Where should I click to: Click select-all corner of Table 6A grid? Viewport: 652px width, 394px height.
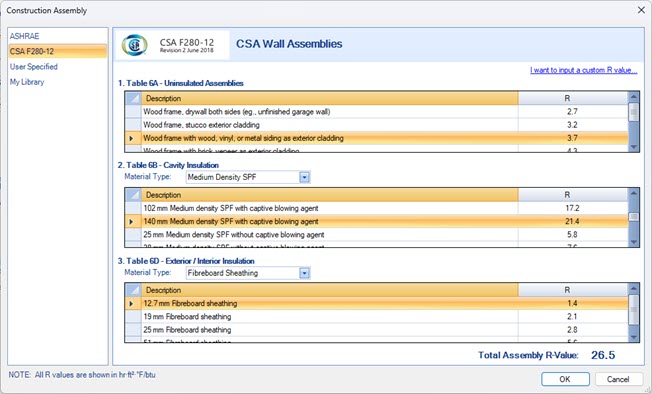(133, 98)
